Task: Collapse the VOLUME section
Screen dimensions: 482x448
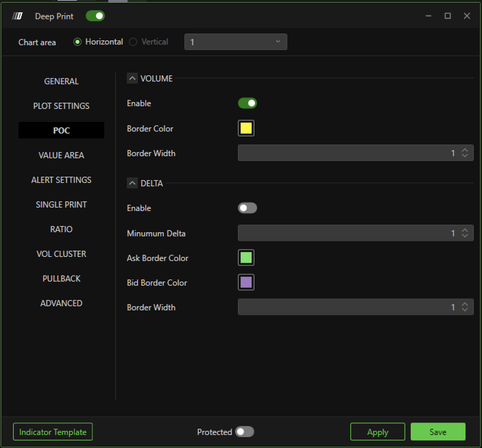Action: point(132,78)
